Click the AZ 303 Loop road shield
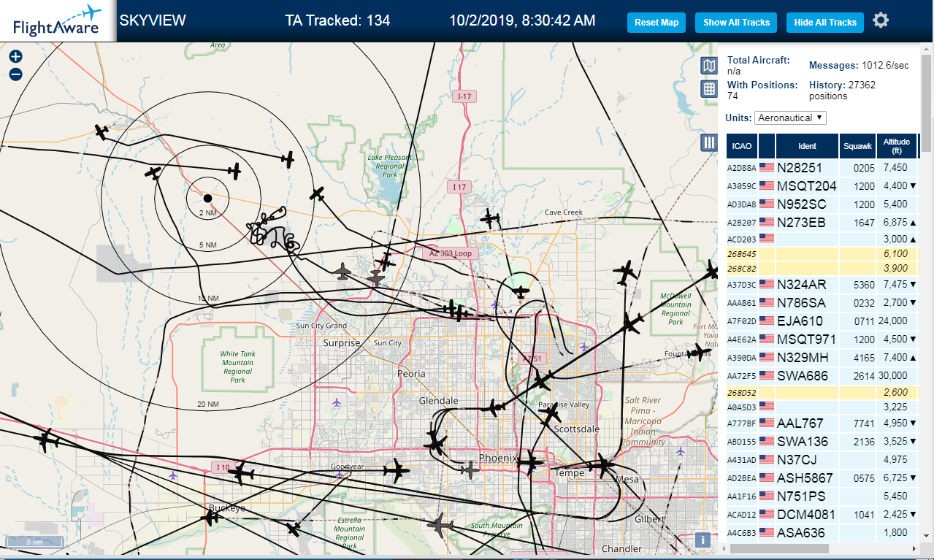 pos(450,253)
